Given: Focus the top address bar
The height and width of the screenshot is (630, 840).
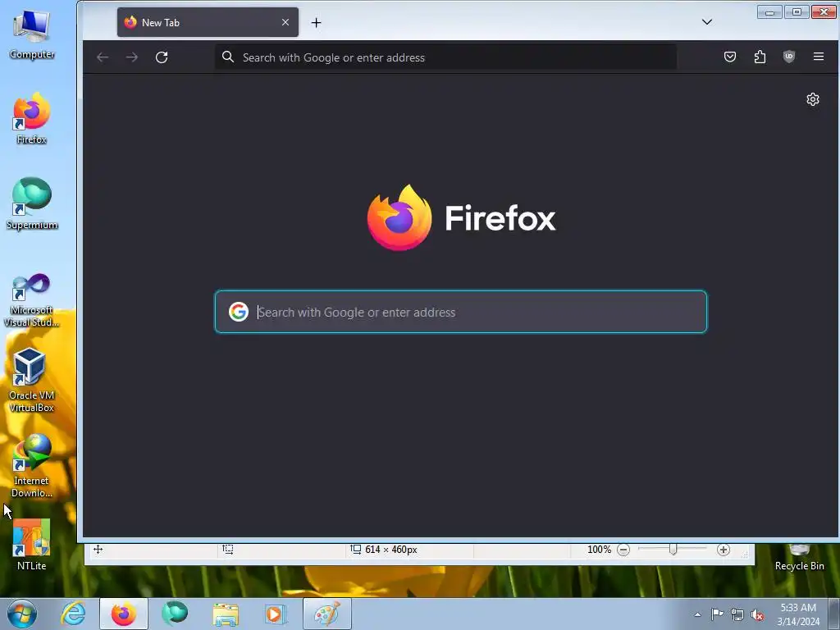Looking at the screenshot, I should coord(445,57).
